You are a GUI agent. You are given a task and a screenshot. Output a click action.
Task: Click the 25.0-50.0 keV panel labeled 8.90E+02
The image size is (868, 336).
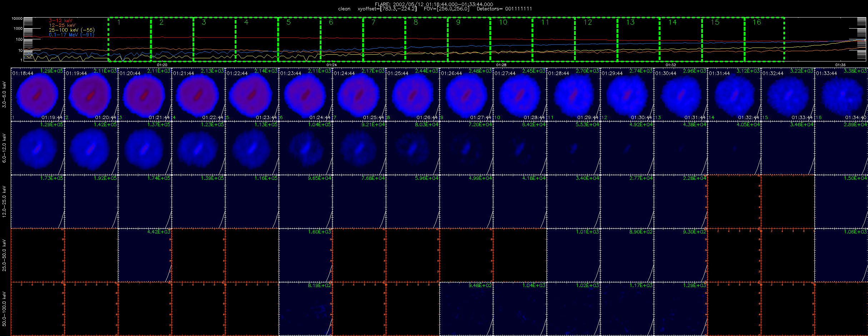(627, 255)
